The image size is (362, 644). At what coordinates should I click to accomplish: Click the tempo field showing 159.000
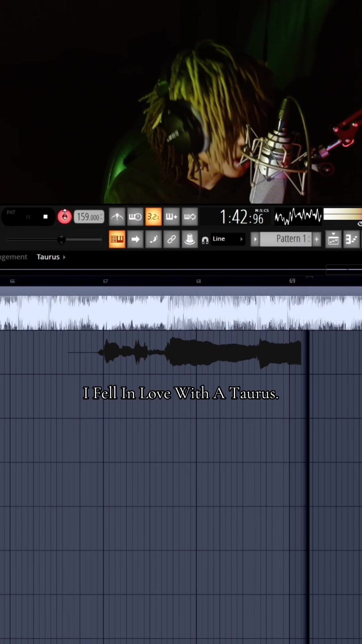coord(89,217)
